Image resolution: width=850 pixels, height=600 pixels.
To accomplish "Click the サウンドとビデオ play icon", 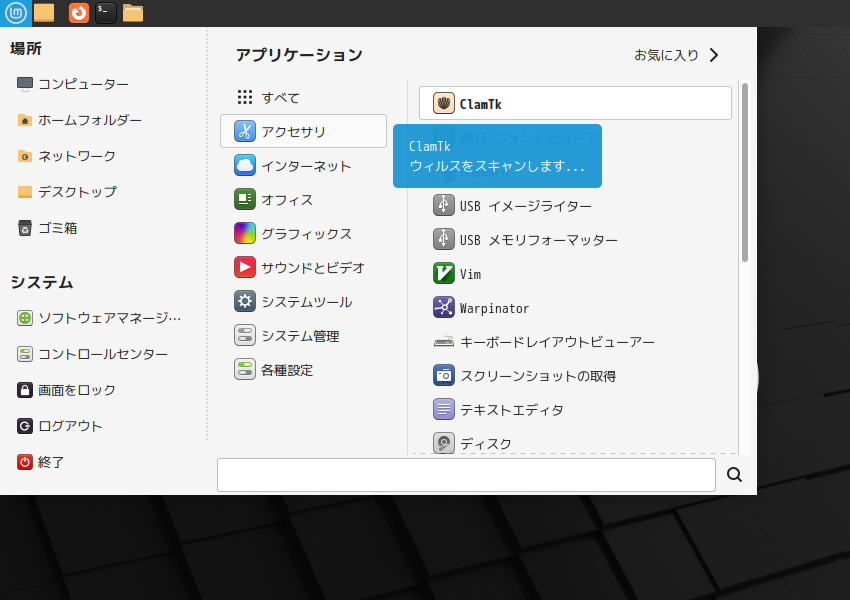I will [x=245, y=267].
